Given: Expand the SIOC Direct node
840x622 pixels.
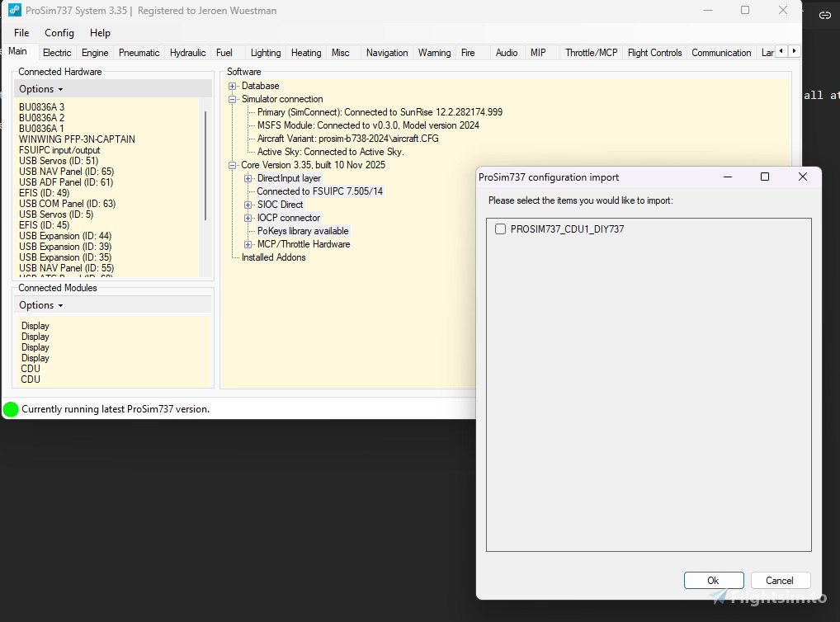Looking at the screenshot, I should (x=248, y=205).
